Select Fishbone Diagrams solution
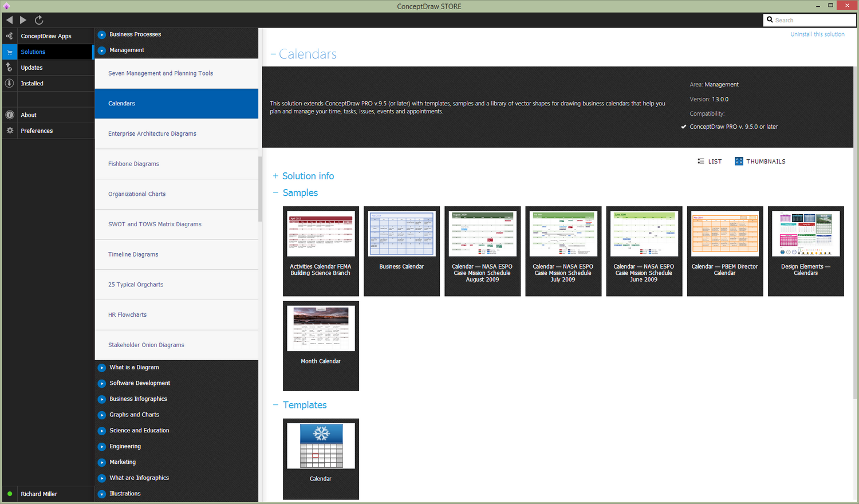The height and width of the screenshot is (504, 859). click(x=176, y=164)
